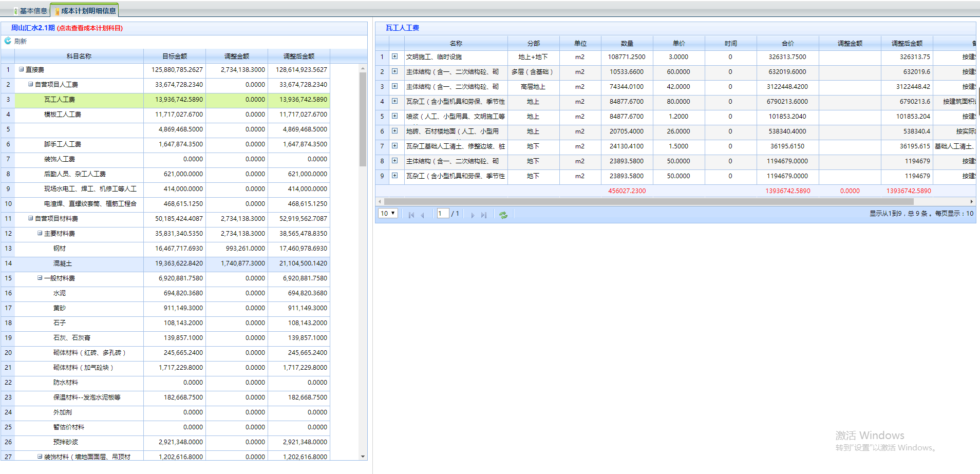Click the 周山汇水2.1期 project link
Viewport: 980px width, 474px height.
coord(33,28)
